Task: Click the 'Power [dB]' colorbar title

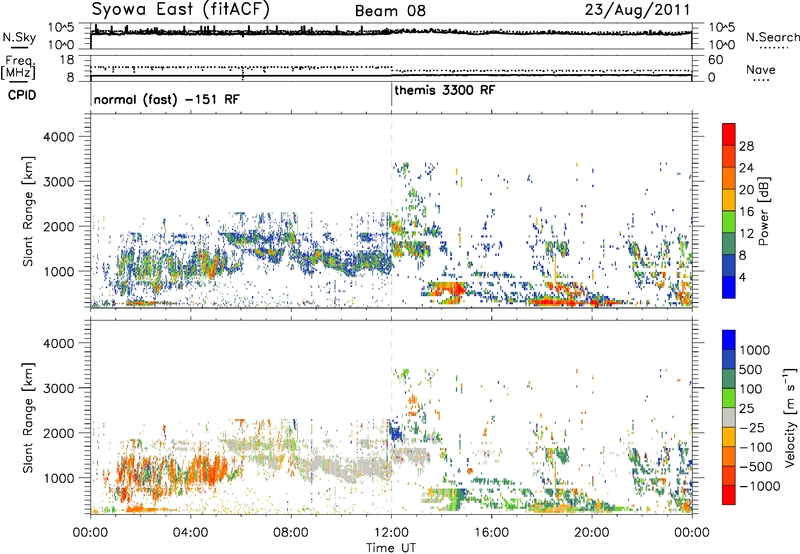Action: [763, 211]
